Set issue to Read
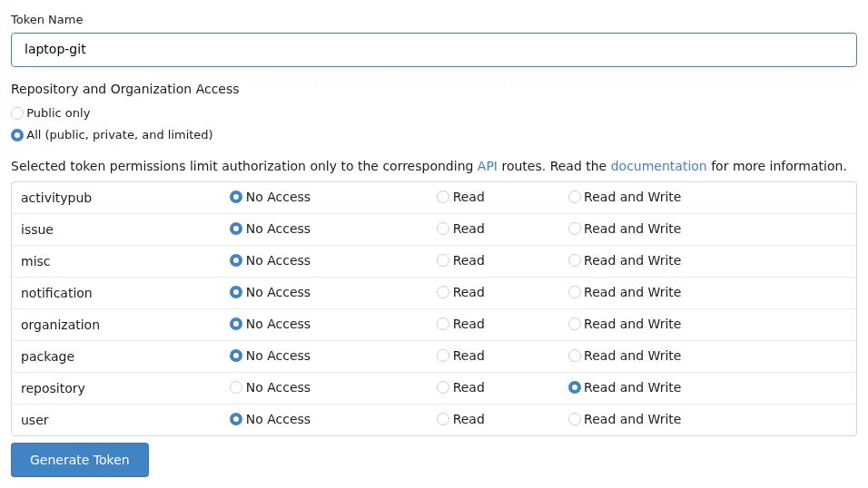The image size is (868, 488). pos(443,229)
